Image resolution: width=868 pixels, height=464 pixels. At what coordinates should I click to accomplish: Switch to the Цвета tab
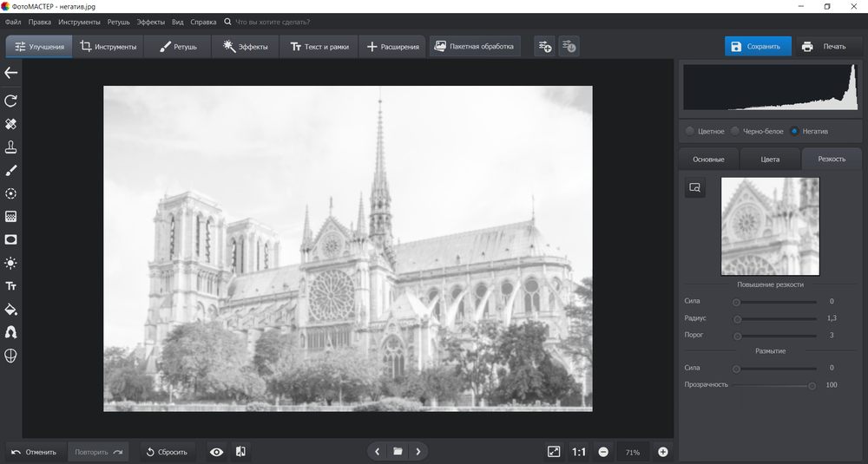770,160
